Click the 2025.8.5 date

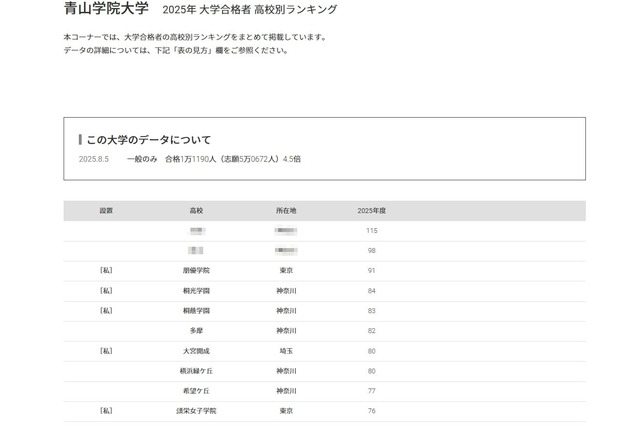(x=94, y=159)
